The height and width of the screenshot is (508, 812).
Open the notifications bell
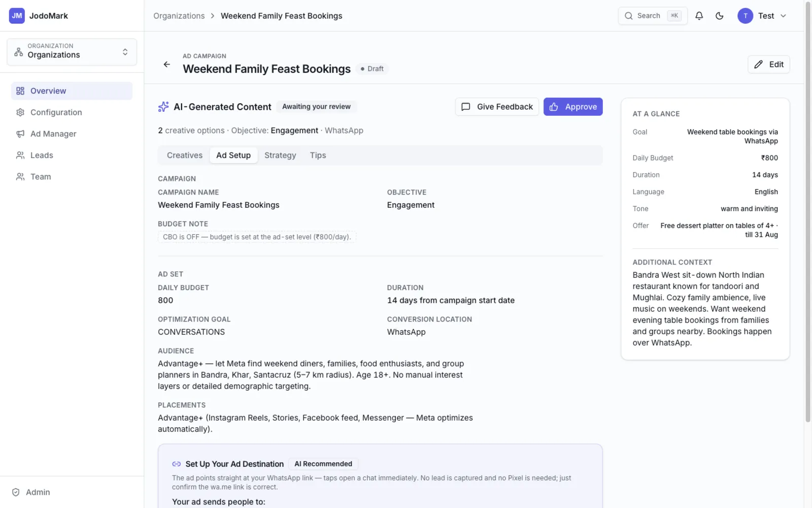pyautogui.click(x=699, y=16)
